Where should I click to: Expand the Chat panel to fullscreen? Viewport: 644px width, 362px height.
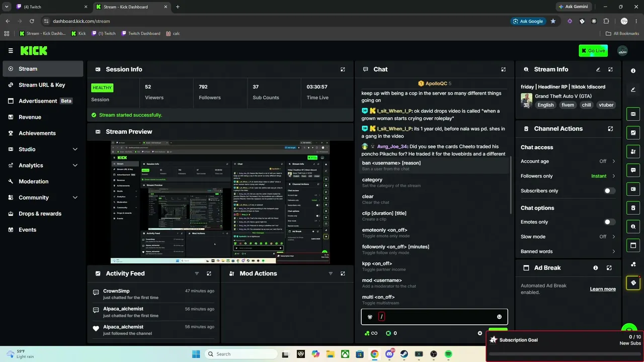pos(503,69)
